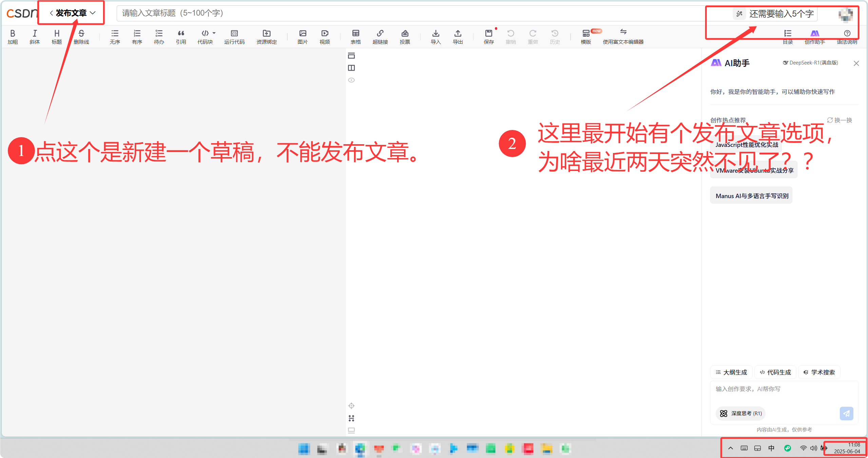
Task: Toggle the preview eye icon in editor sidebar
Action: click(351, 80)
